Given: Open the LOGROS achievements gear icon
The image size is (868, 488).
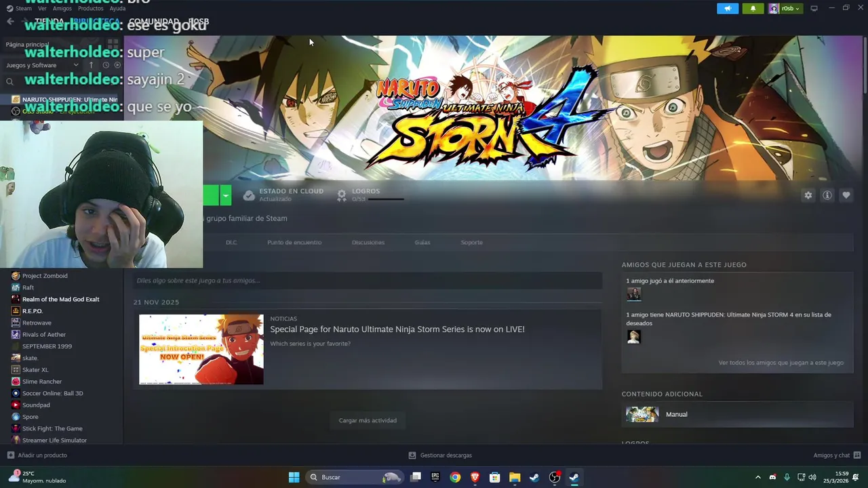Looking at the screenshot, I should 342,195.
